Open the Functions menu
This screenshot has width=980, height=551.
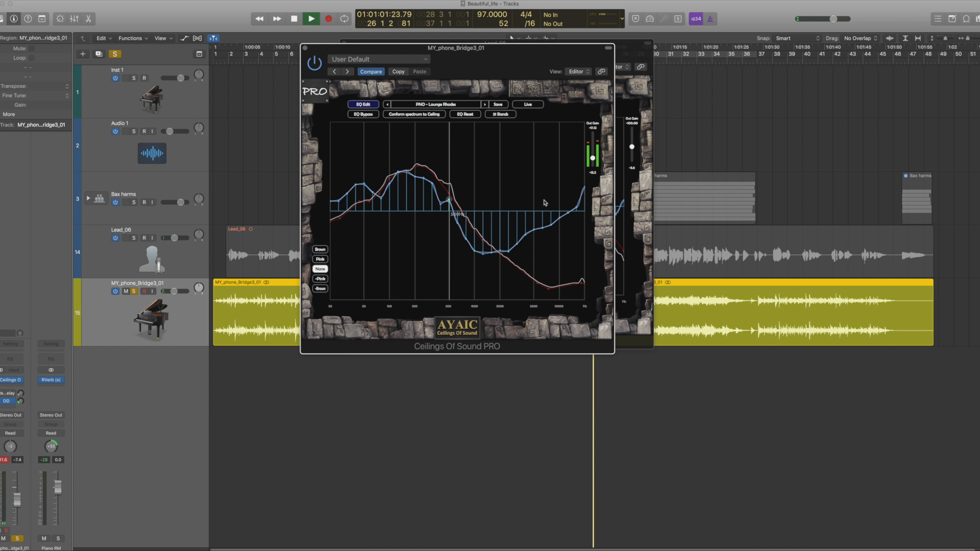pos(133,38)
